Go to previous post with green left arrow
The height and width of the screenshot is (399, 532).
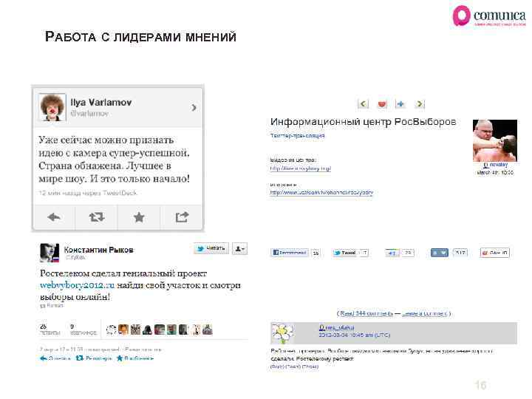(363, 104)
